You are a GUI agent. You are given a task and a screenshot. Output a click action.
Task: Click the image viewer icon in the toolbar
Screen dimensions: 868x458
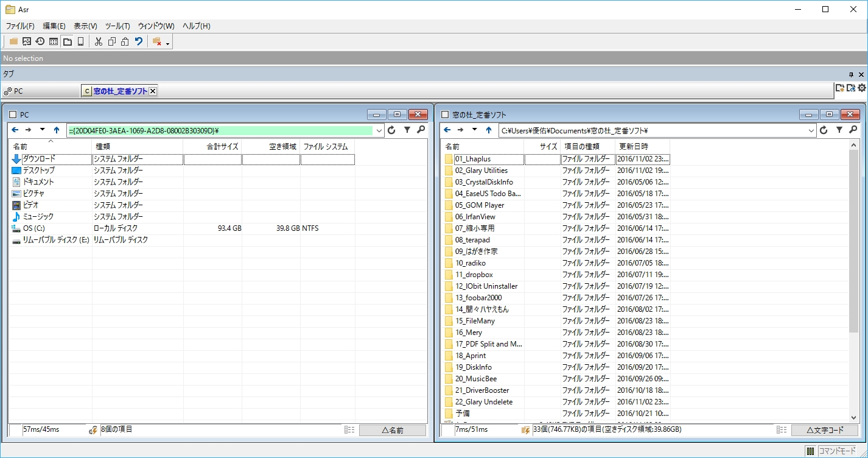(x=27, y=41)
